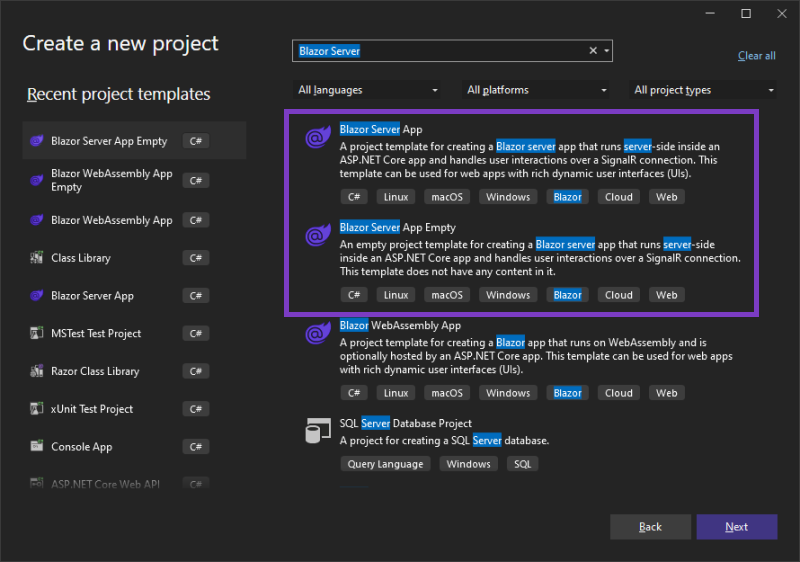Click icon of recent Blazor WebAssembly App
This screenshot has height=562, width=800.
point(37,220)
